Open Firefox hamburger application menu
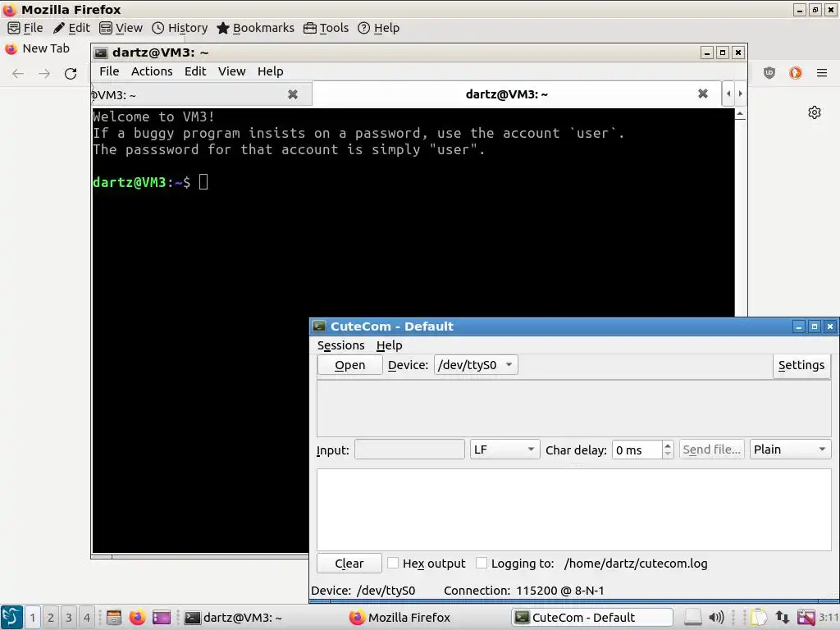Viewport: 840px width, 630px height. (822, 73)
